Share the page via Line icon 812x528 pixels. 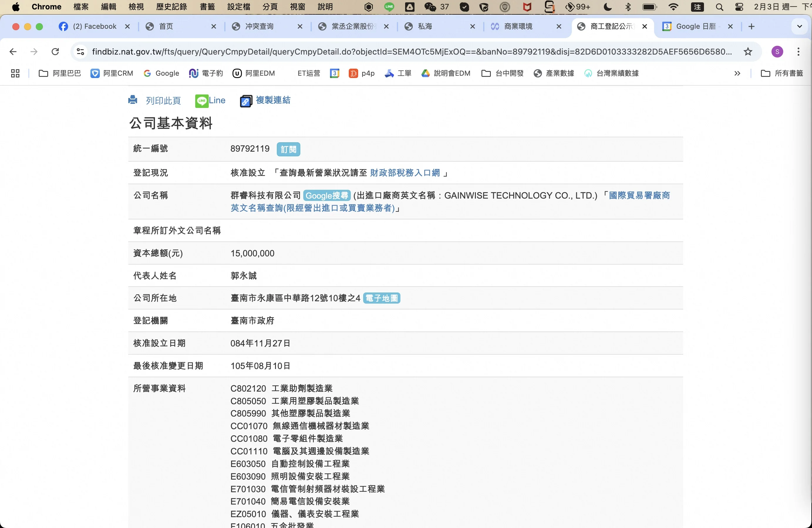point(202,101)
